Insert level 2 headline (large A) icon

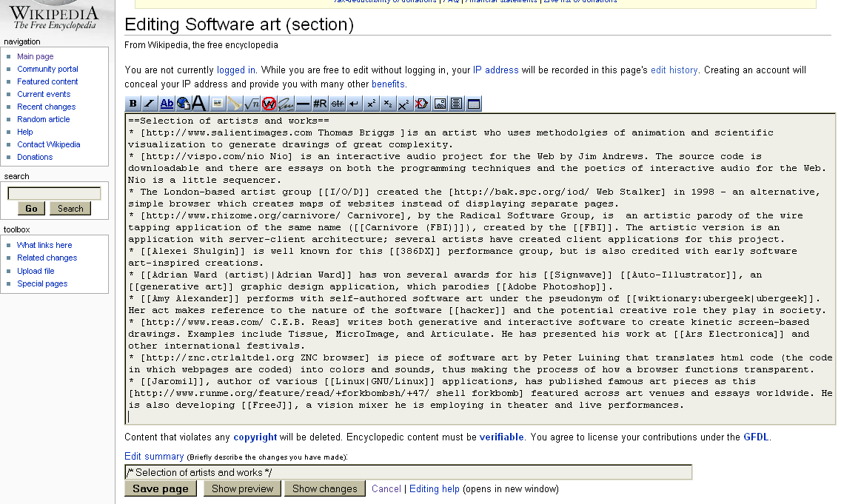[x=199, y=104]
